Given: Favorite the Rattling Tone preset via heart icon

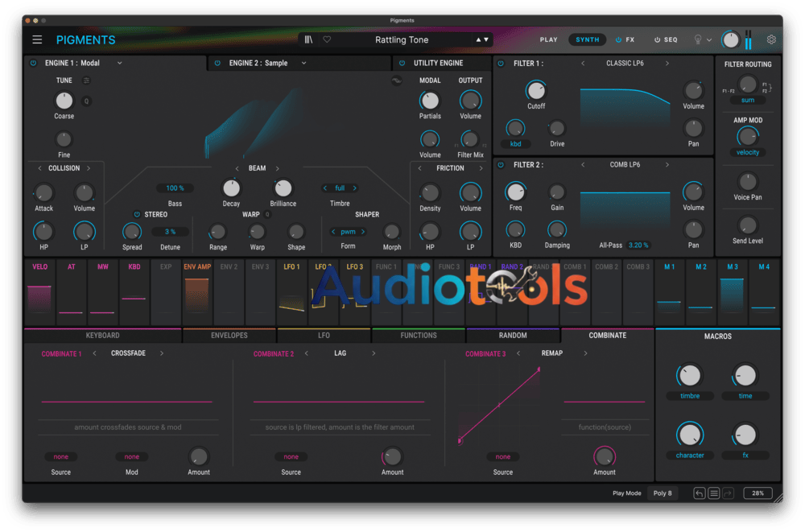Looking at the screenshot, I should [327, 39].
